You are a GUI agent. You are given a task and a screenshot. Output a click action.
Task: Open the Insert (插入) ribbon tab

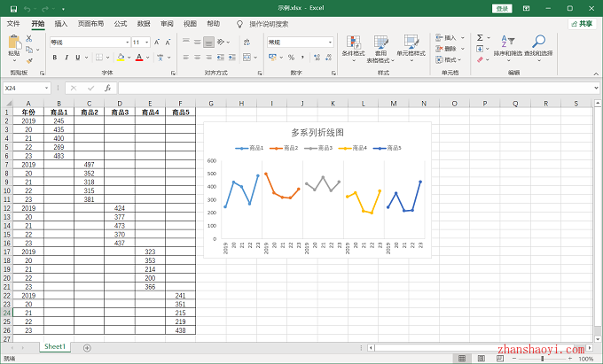61,24
